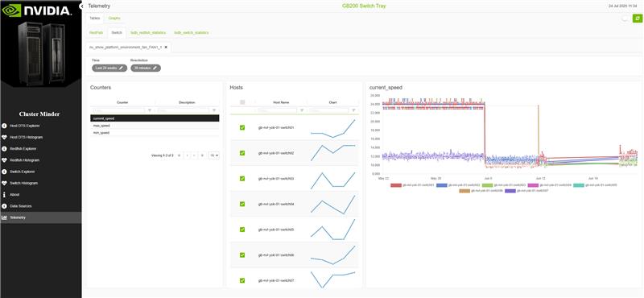Select the current_speed counter row

click(x=155, y=118)
